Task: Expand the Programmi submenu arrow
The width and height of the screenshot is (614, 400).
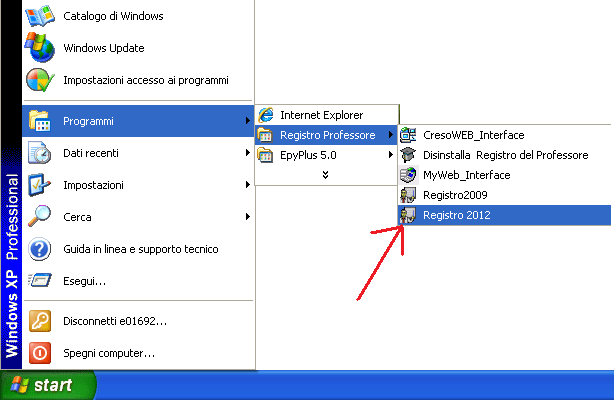Action: coord(247,122)
